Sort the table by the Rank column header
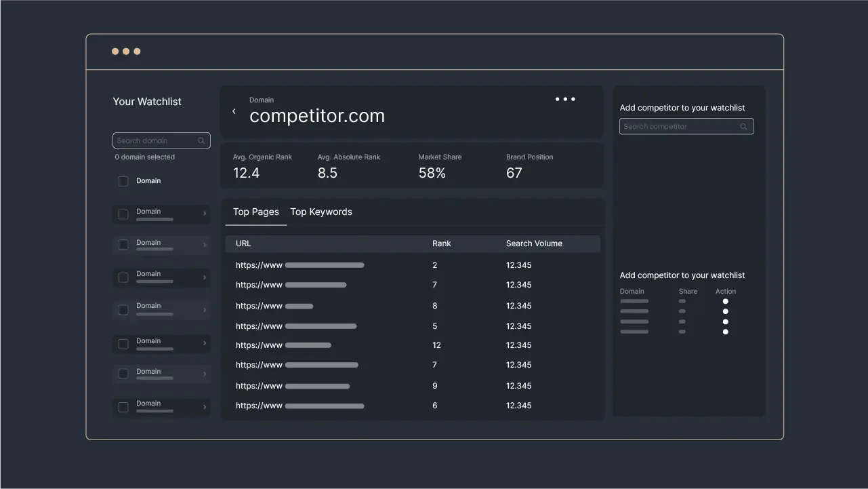Viewport: 868px width, 489px height. [441, 243]
